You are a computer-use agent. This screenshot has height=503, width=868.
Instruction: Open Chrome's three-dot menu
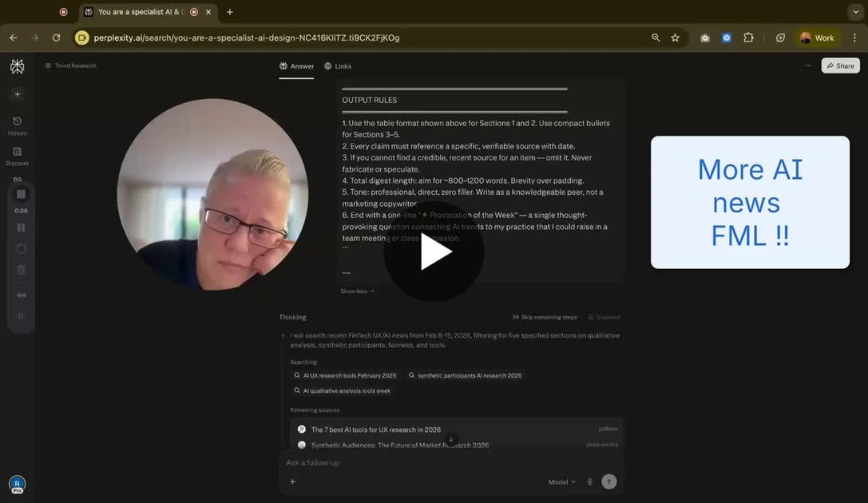[854, 38]
